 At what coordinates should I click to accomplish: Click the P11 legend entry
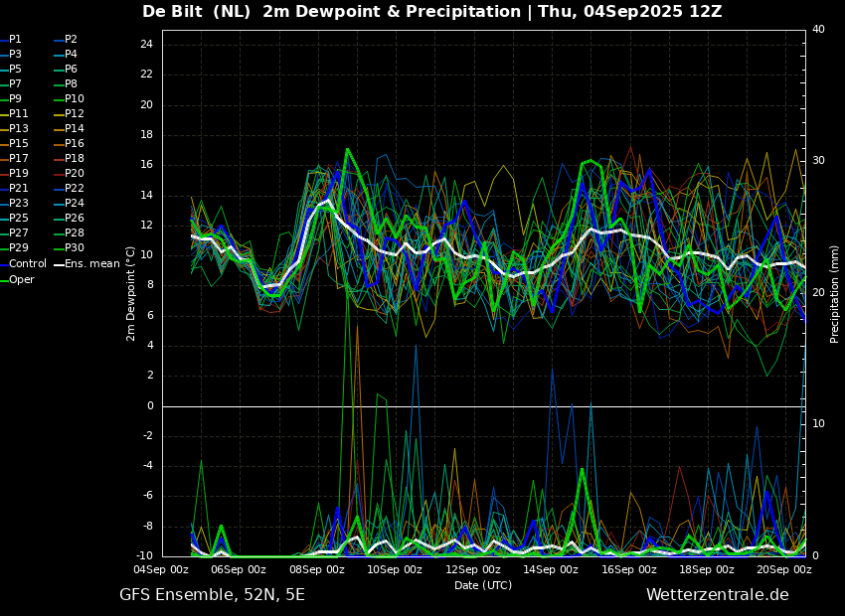pyautogui.click(x=15, y=113)
